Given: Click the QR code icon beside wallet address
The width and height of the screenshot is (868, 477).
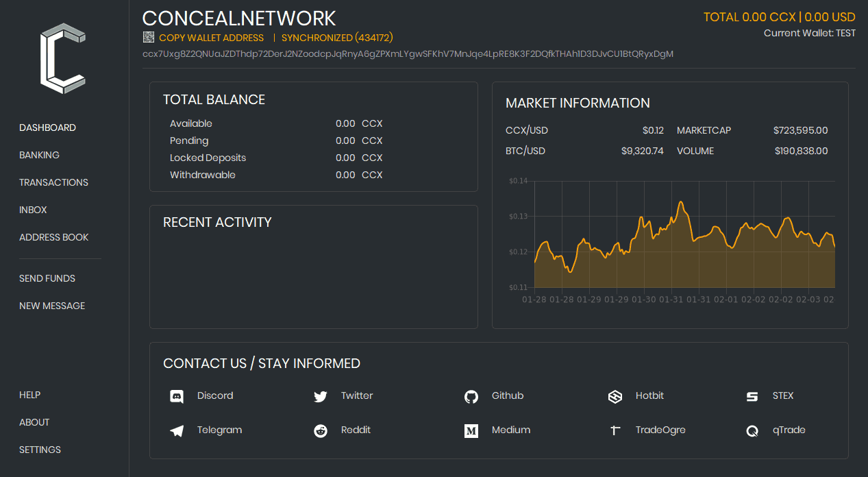Looking at the screenshot, I should pos(149,38).
